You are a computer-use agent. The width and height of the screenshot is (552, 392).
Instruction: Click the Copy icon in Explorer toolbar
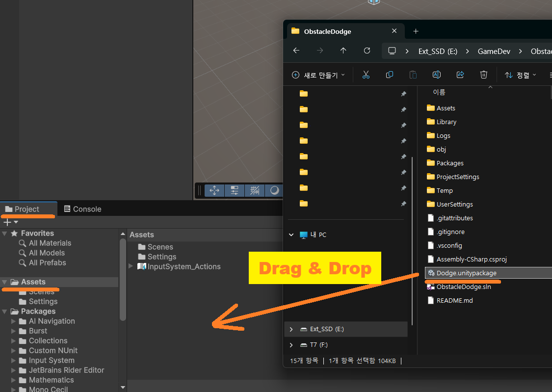pyautogui.click(x=390, y=75)
